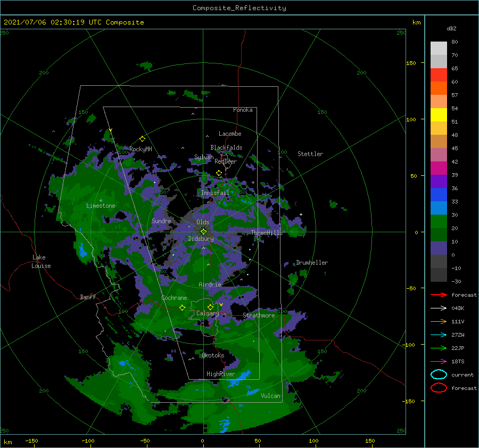Image resolution: width=479 pixels, height=448 pixels.
Task: Click the Calgary city label
Action: pos(208,313)
